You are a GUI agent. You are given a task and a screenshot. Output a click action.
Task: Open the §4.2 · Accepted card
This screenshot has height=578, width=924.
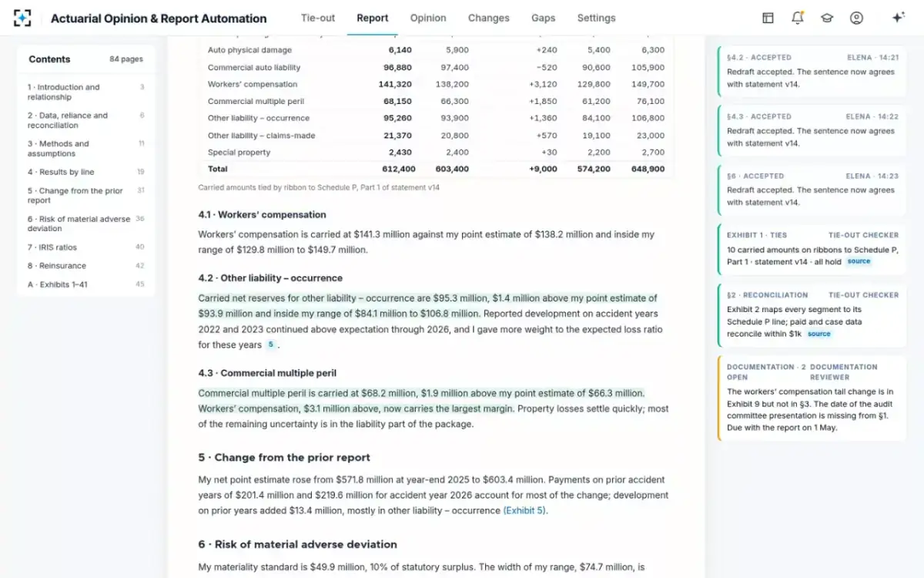[x=812, y=71]
